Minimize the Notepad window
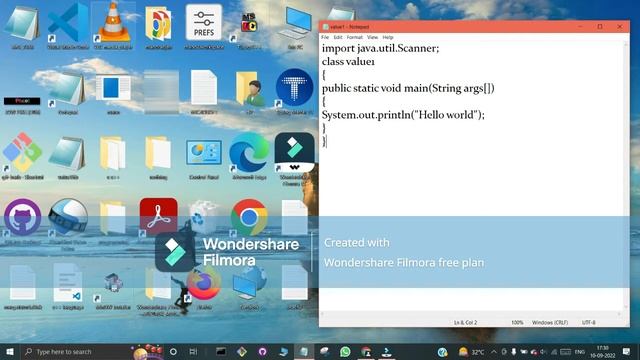 [x=580, y=27]
